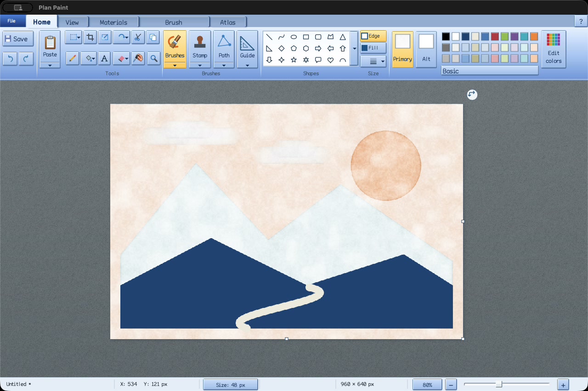
Task: Switch to the View tab
Action: tap(72, 22)
